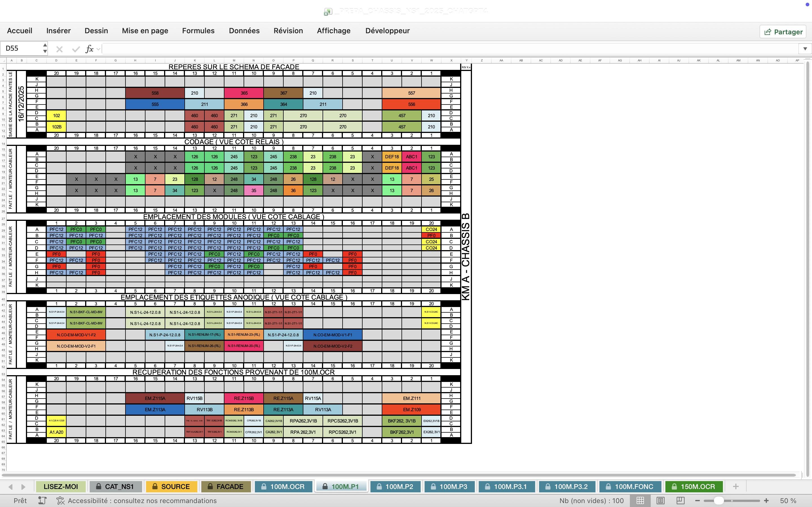Click the zoom out minus icon
Screen dimensions: 812x507
[x=697, y=501]
